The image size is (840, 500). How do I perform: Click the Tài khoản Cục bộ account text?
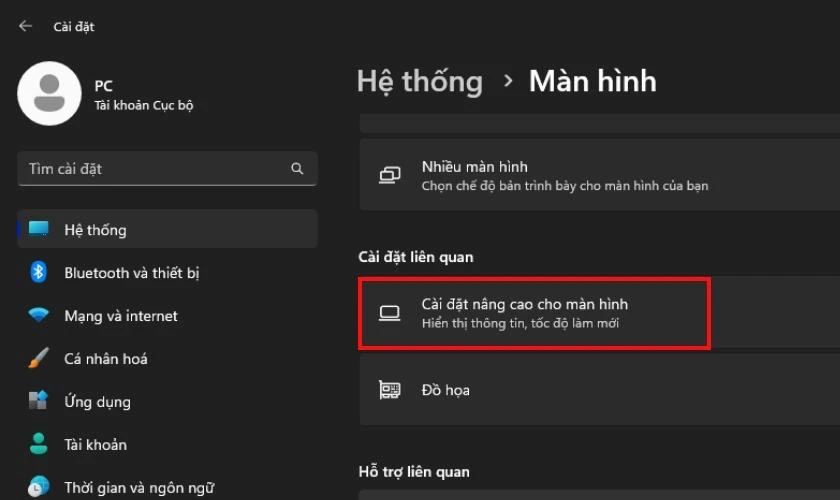(144, 106)
